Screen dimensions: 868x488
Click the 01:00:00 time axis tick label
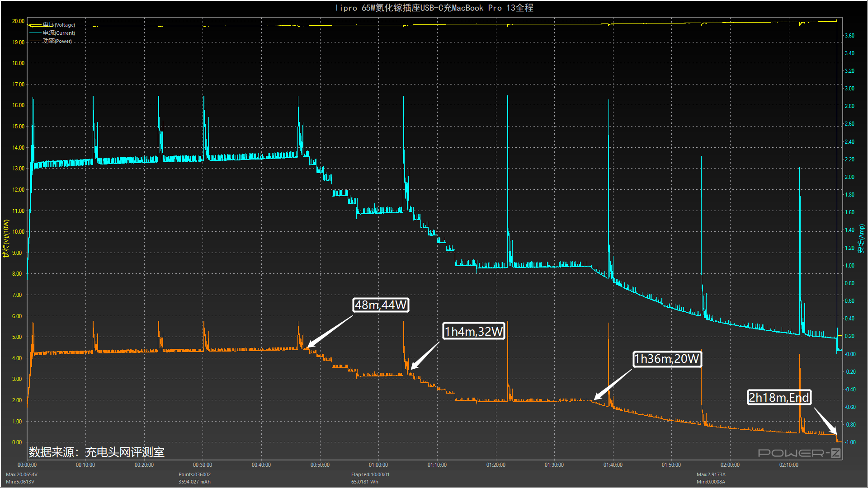pos(378,465)
